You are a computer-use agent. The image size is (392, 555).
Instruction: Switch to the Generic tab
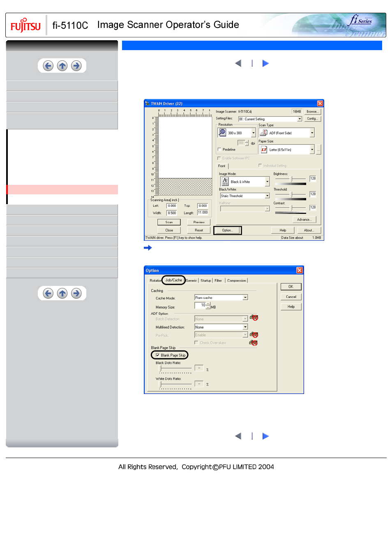pos(191,281)
